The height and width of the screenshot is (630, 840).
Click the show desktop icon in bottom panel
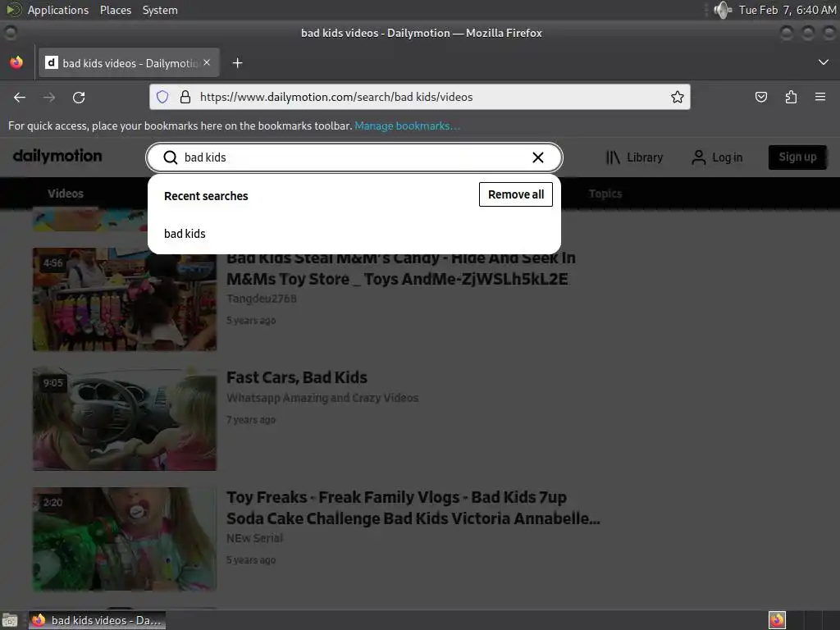click(10, 620)
